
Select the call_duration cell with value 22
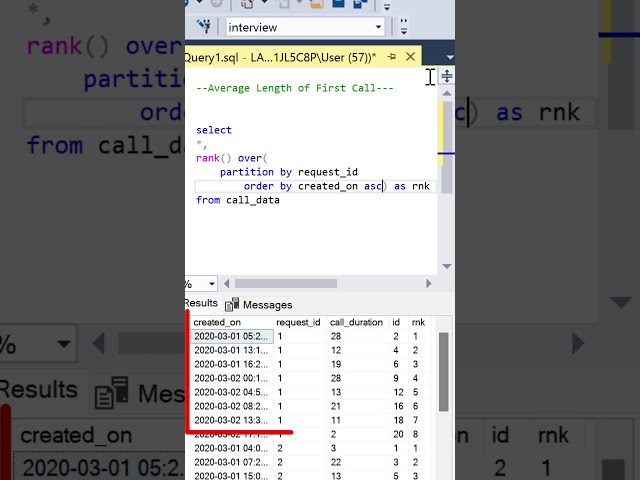(358, 462)
